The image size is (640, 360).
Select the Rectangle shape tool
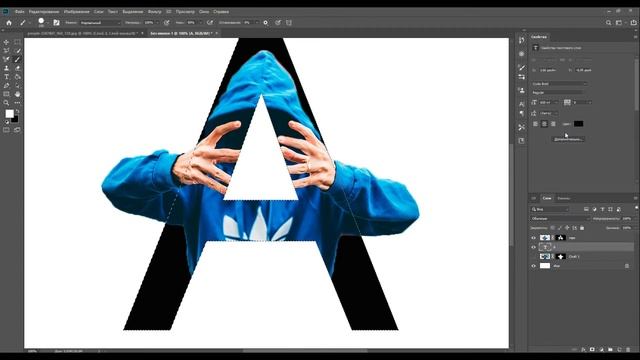click(x=6, y=94)
